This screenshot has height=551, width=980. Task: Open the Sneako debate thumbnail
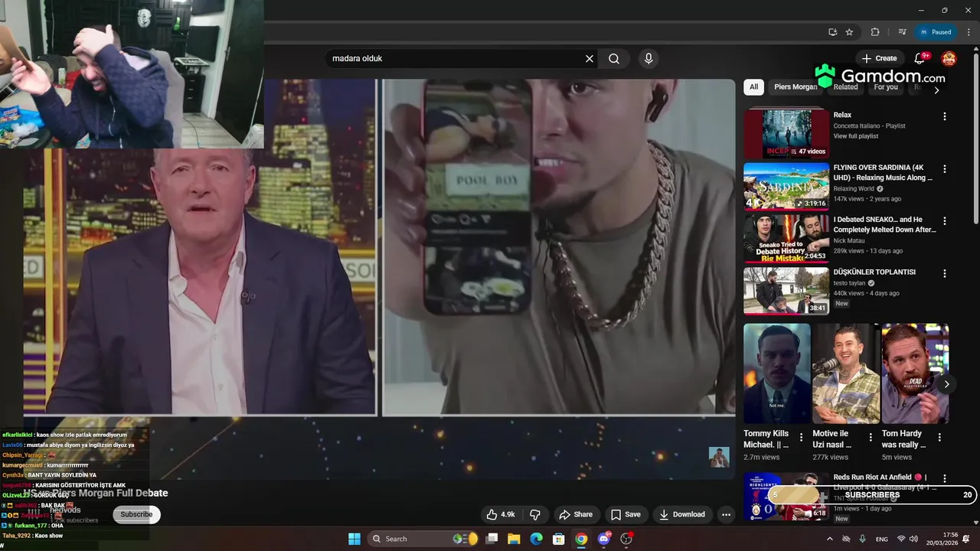786,238
